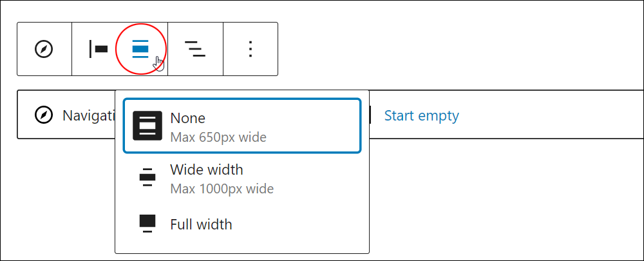This screenshot has height=261, width=644.
Task: Open the three-dot block Options menu
Action: [251, 50]
